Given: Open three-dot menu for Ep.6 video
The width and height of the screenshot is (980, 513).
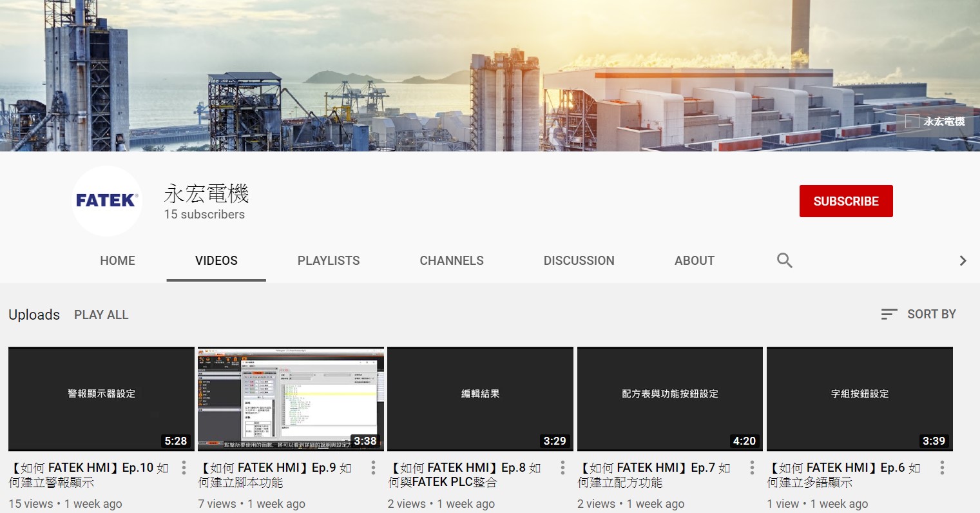Looking at the screenshot, I should tap(942, 468).
